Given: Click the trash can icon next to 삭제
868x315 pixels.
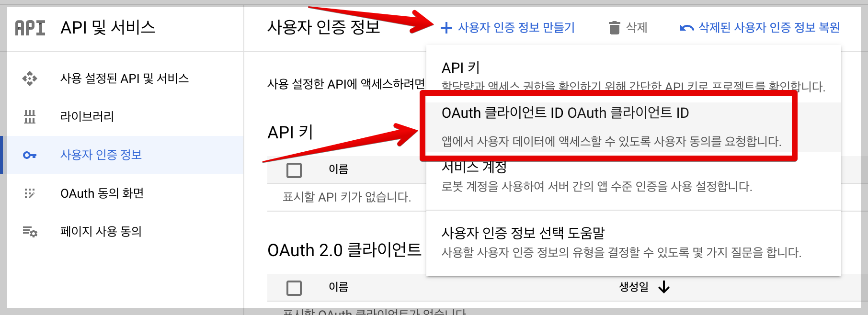Looking at the screenshot, I should pos(614,28).
